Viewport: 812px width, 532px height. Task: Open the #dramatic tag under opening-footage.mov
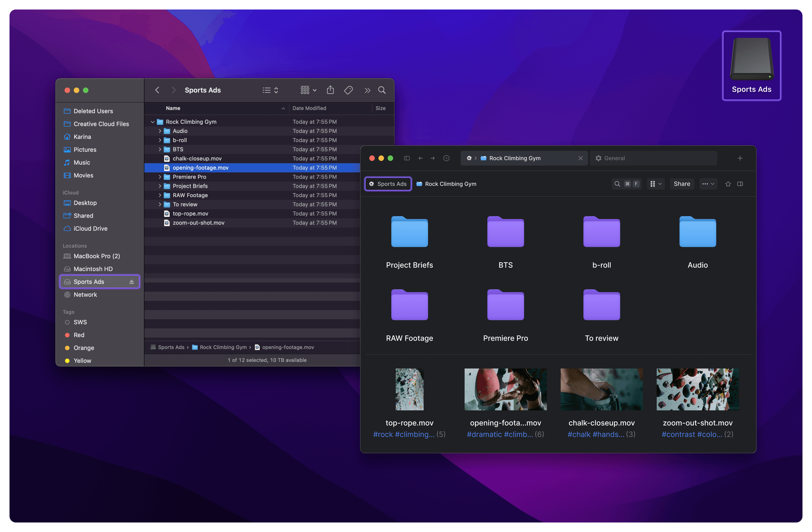point(484,434)
